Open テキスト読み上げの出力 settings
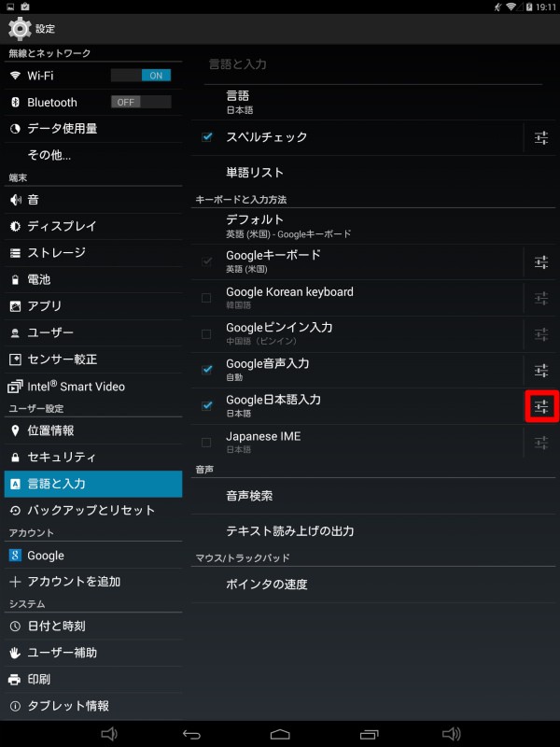This screenshot has width=560, height=747. [373, 531]
